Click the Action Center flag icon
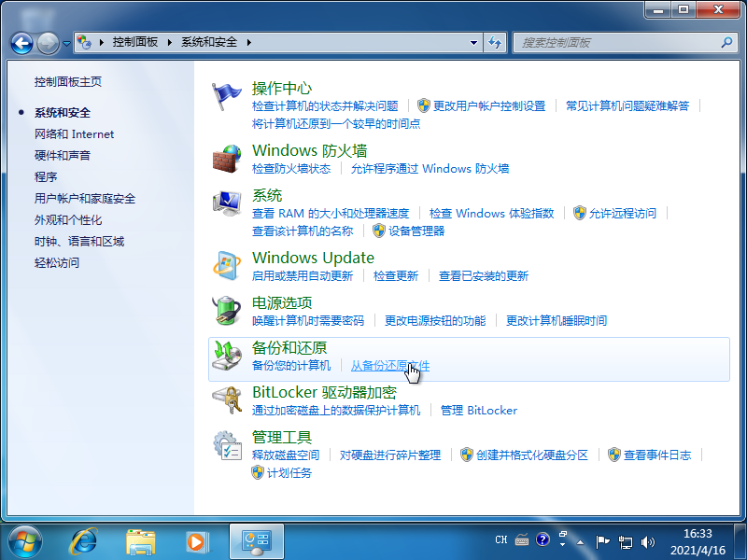 click(x=226, y=96)
